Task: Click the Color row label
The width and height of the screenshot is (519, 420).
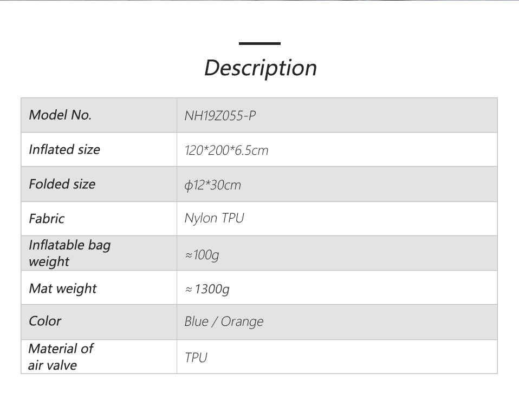Action: [x=45, y=321]
